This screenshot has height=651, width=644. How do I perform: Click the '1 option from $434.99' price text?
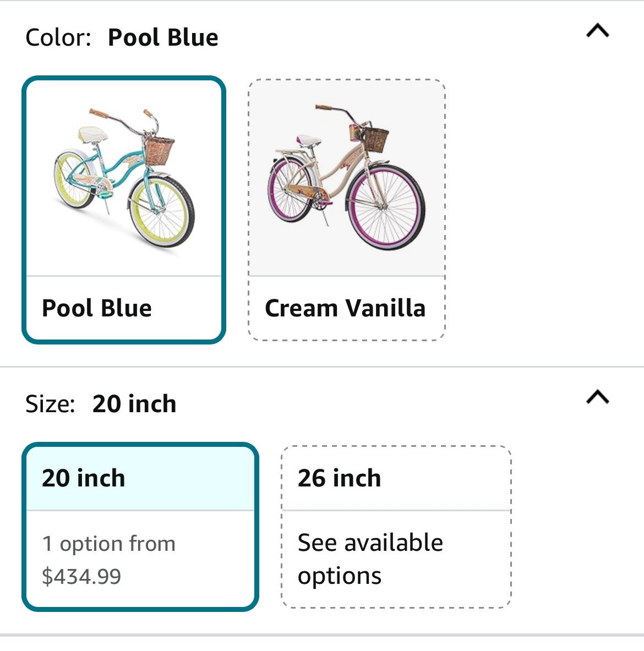tap(108, 560)
